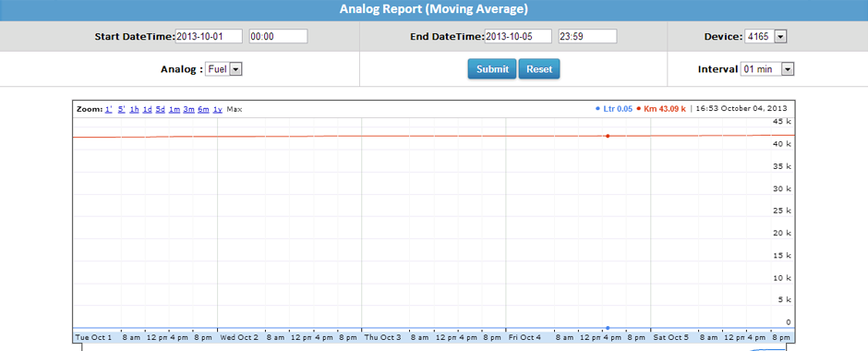Click the blue Ltr data point marker
The height and width of the screenshot is (351, 868).
608,328
